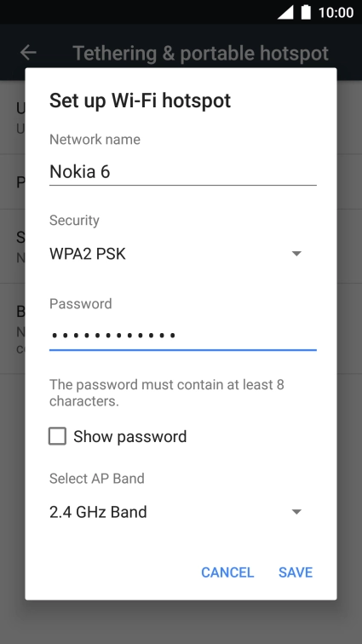Tap the battery icon in status bar
Screen dimensions: 362x644
point(306,12)
